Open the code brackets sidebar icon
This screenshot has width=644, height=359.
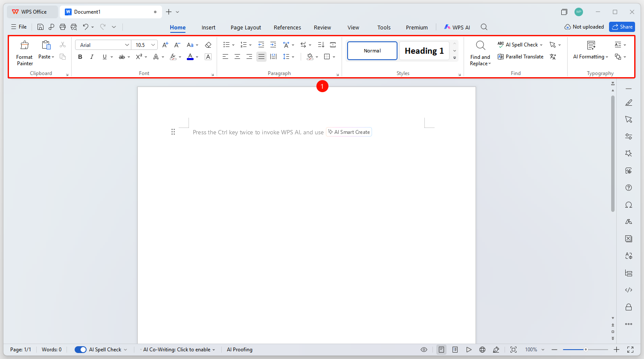629,290
